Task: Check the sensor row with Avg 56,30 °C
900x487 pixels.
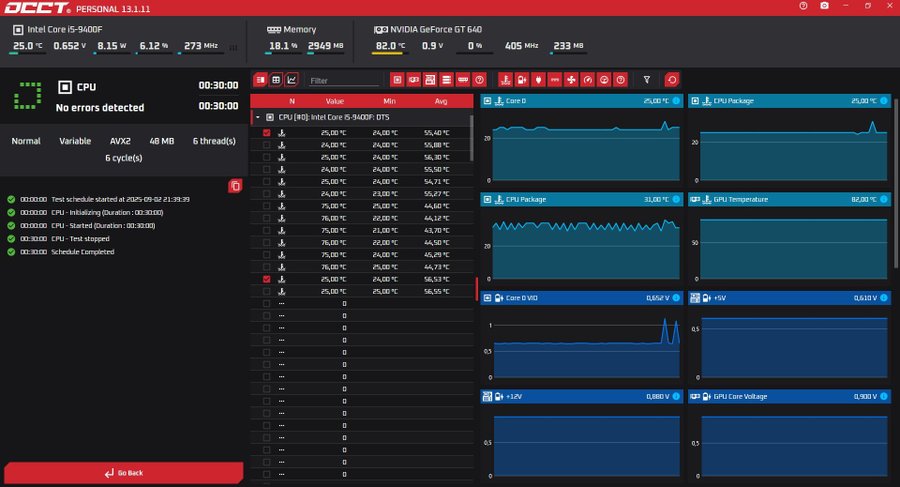Action: 266,157
